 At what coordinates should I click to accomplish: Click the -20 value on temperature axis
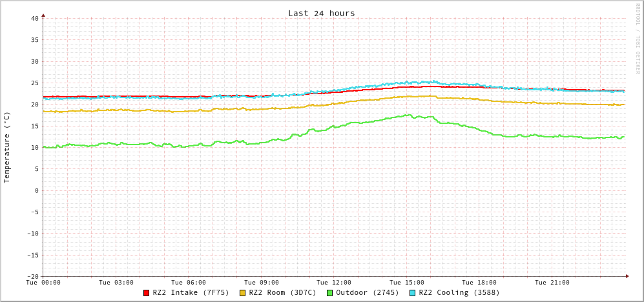point(32,276)
